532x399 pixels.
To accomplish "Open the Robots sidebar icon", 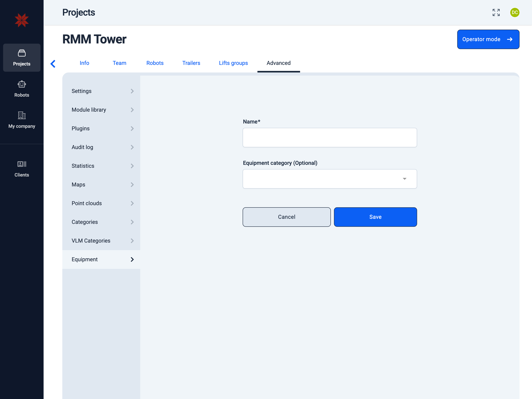I will tap(22, 89).
